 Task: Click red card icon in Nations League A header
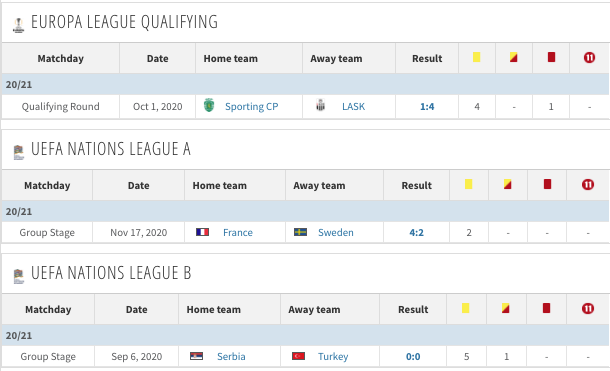point(547,184)
